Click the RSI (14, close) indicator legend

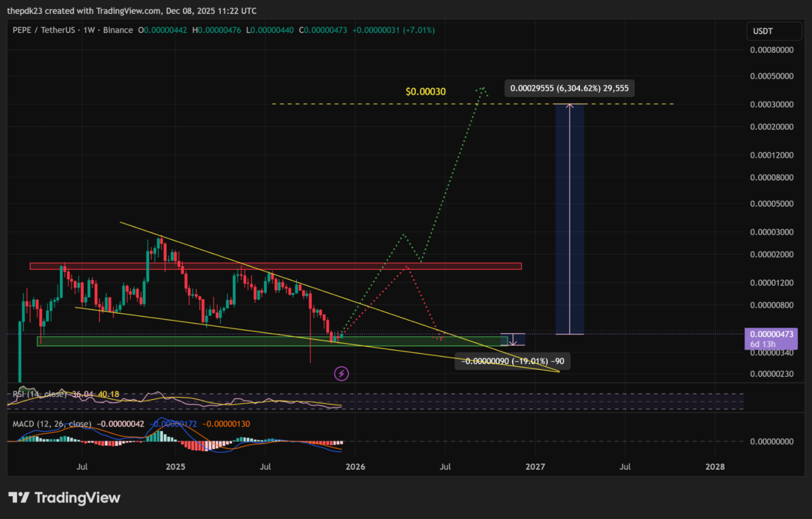click(x=40, y=394)
